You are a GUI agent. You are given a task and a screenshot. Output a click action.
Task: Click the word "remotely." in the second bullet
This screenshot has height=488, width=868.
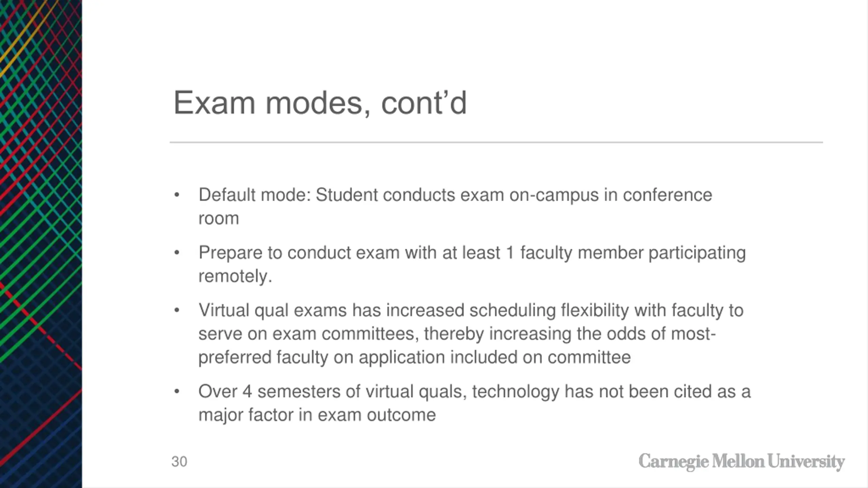(x=235, y=276)
